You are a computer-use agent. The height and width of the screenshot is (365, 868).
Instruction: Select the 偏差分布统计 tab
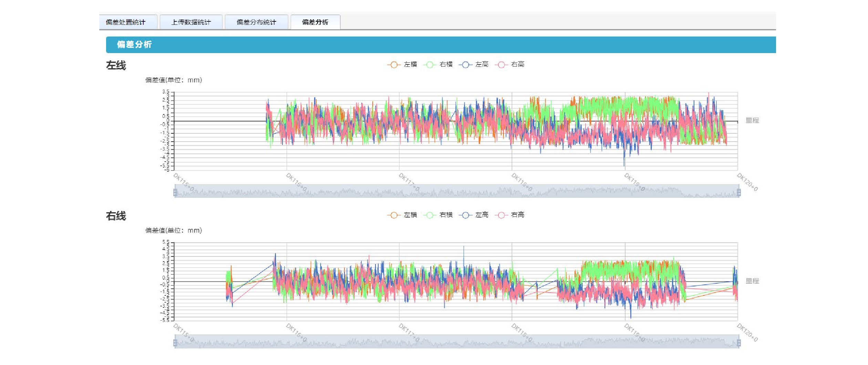coord(256,22)
